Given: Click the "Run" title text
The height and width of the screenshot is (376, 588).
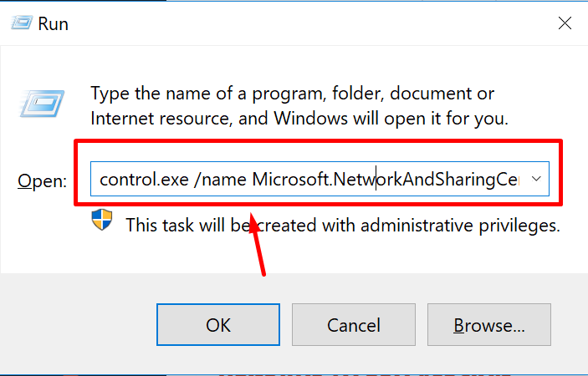Looking at the screenshot, I should [54, 24].
